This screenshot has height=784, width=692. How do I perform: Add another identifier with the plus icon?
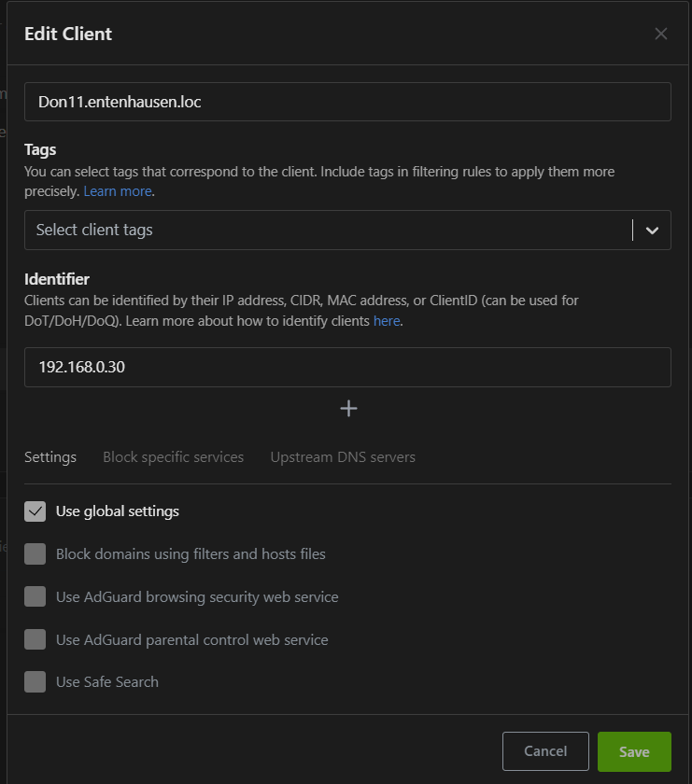point(348,409)
